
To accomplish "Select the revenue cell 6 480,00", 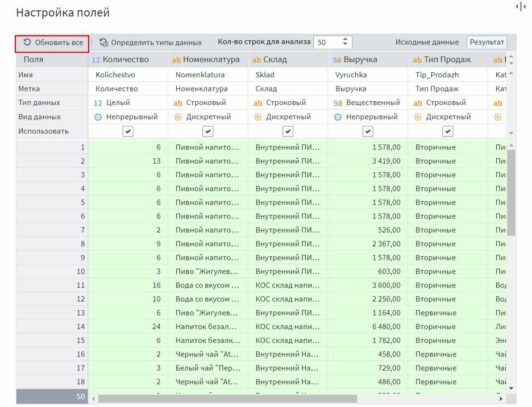I will point(368,326).
